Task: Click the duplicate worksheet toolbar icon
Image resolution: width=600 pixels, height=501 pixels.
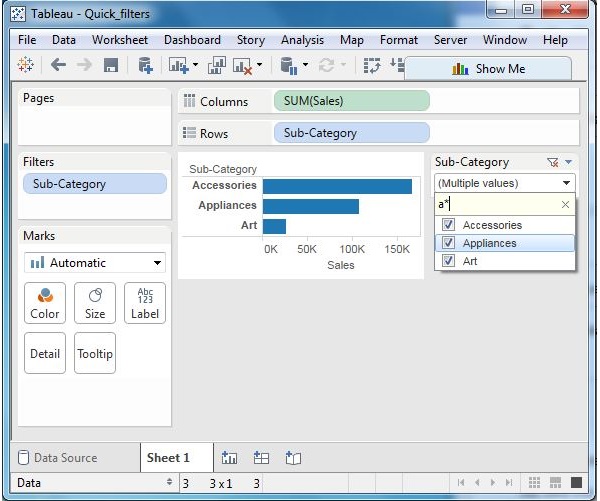Action: pyautogui.click(x=212, y=65)
